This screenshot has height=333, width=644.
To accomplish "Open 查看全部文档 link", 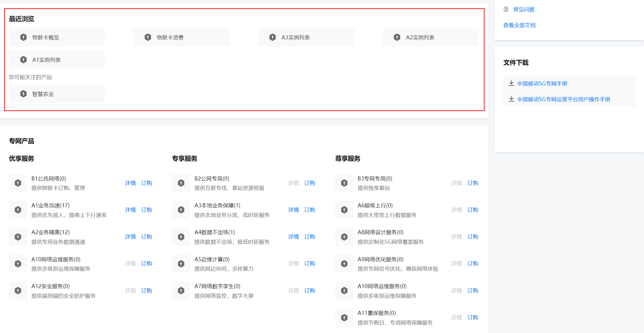I will tap(519, 25).
